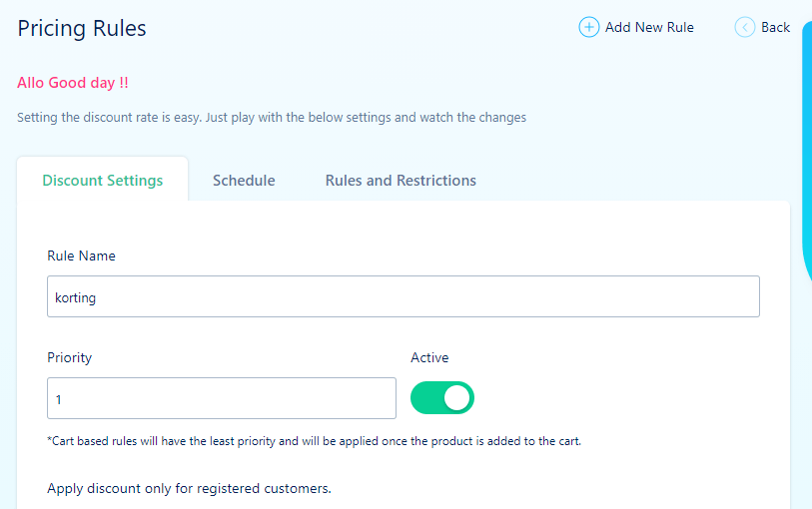Click the Active label above the switch

click(x=429, y=357)
